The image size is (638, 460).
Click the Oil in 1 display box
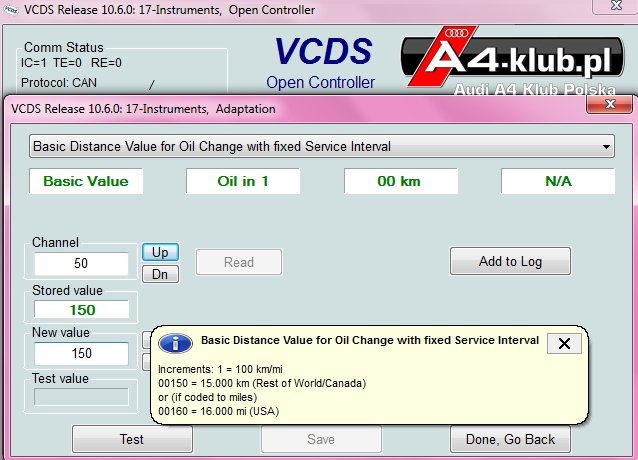tap(243, 181)
